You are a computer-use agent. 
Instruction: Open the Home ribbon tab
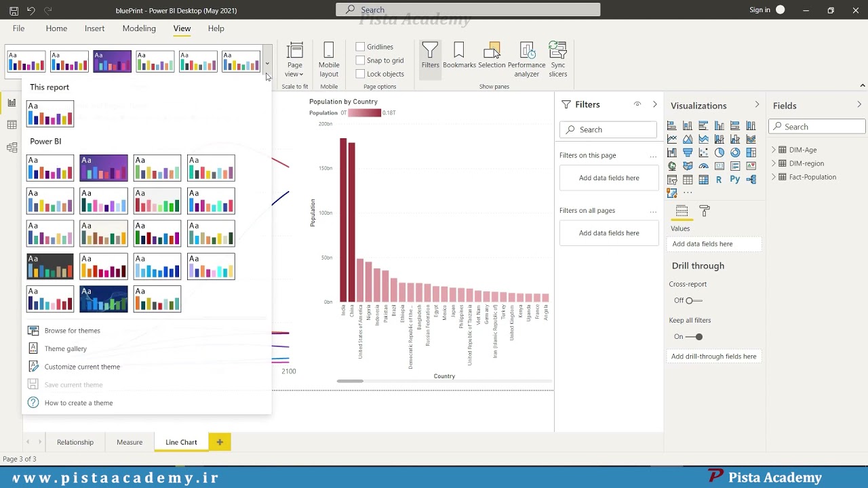56,28
